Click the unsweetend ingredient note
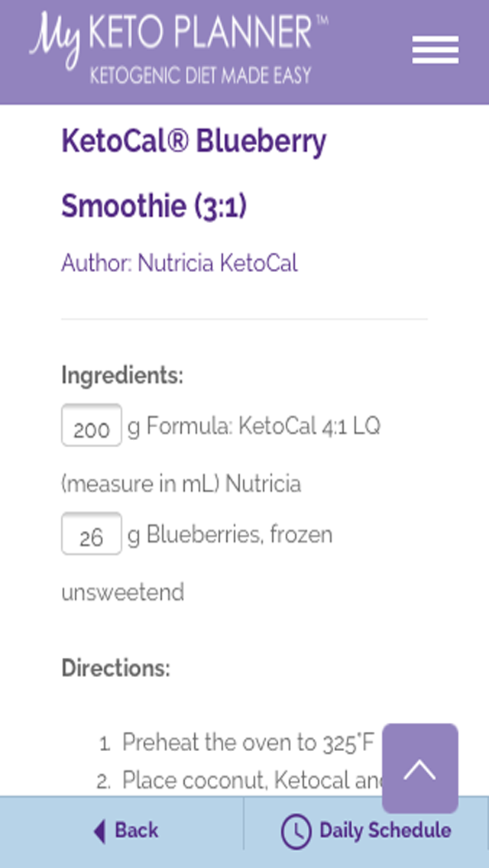This screenshot has width=489, height=868. 122,592
